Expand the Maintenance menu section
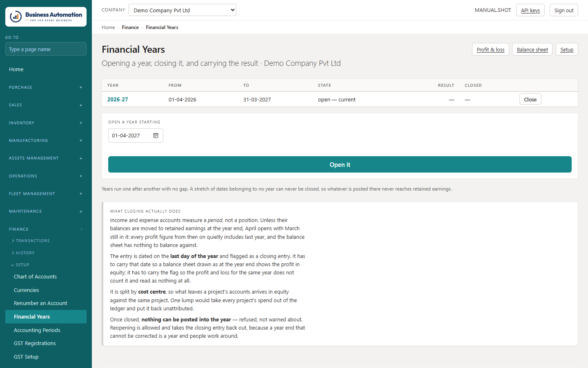Image resolution: width=588 pixels, height=368 pixels. tap(46, 211)
